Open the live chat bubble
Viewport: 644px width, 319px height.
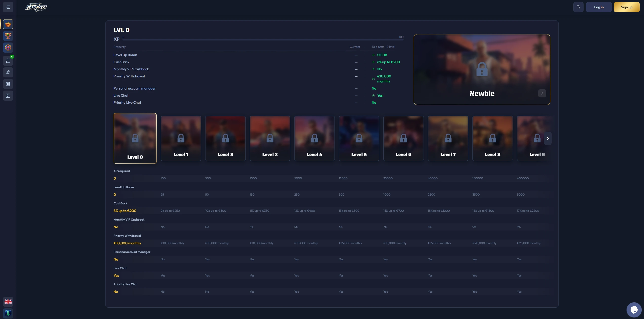click(x=634, y=310)
